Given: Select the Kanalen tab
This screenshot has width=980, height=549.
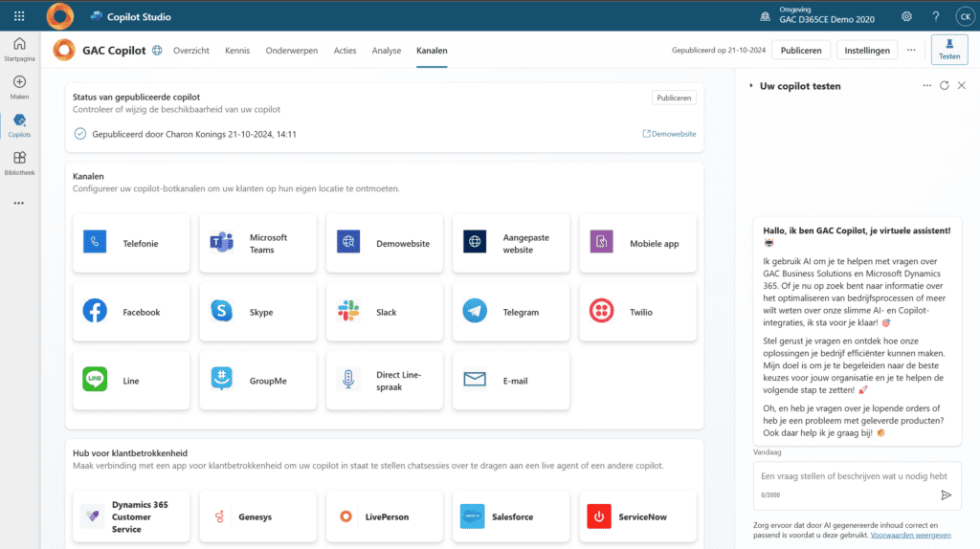Looking at the screenshot, I should tap(432, 51).
